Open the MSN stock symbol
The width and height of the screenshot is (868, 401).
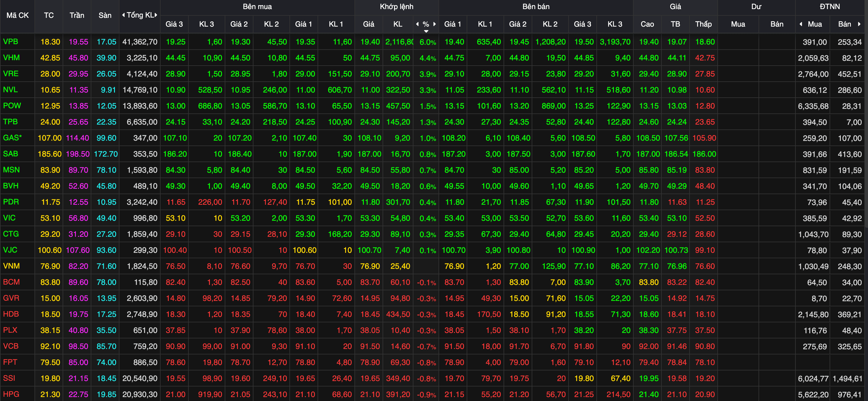pyautogui.click(x=11, y=170)
